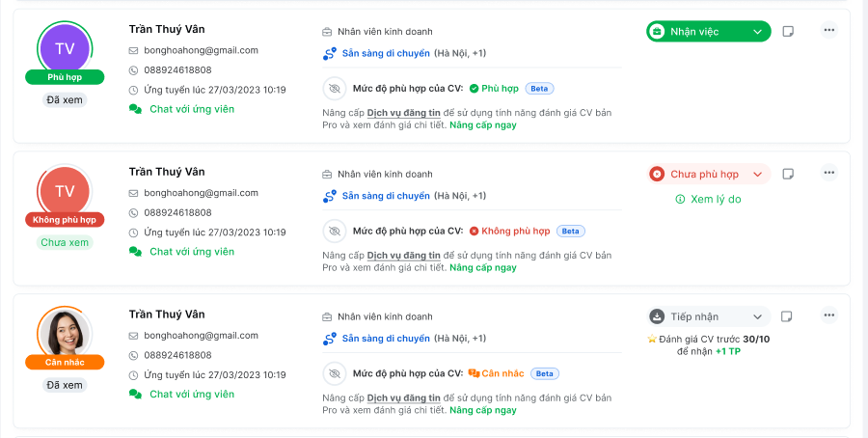Viewport: 868px width, 438px height.
Task: Expand the green Nhận việc status dropdown
Action: pyautogui.click(x=709, y=32)
